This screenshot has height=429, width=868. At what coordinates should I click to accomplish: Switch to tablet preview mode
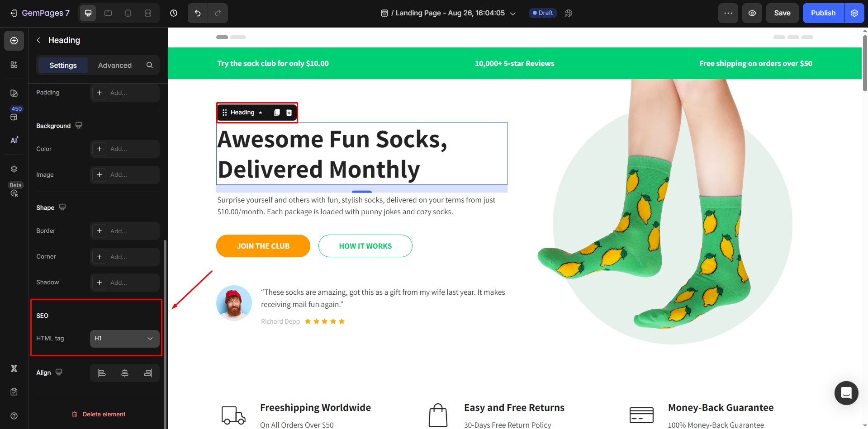click(108, 13)
